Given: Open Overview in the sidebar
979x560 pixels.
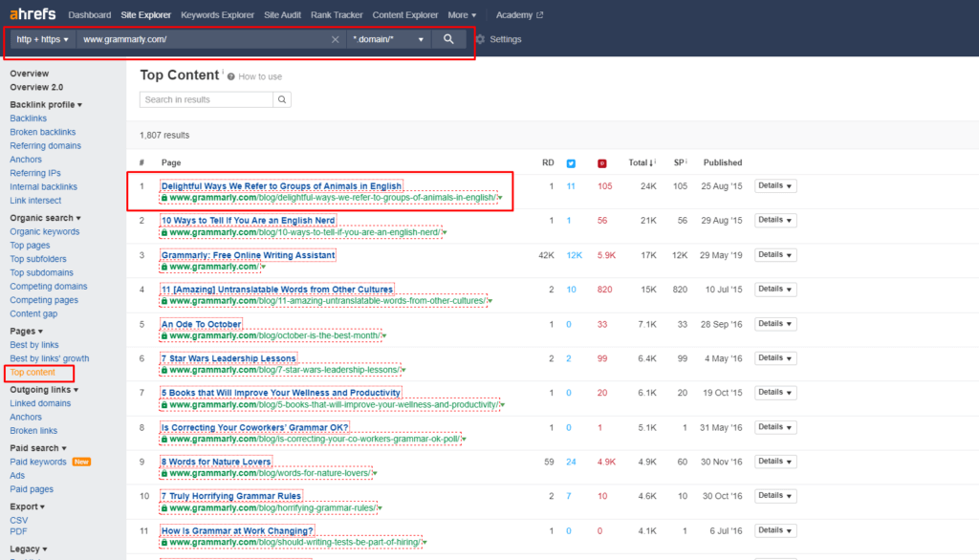Looking at the screenshot, I should click(30, 74).
